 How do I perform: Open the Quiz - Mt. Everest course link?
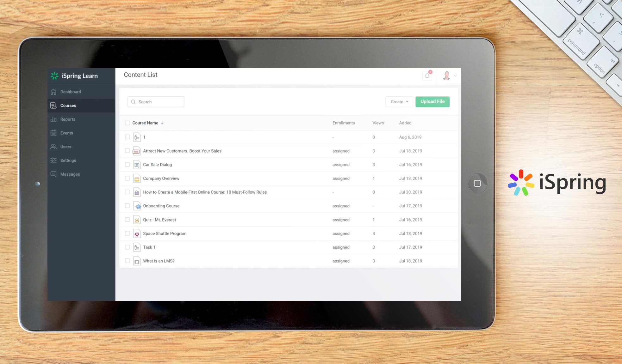[159, 220]
